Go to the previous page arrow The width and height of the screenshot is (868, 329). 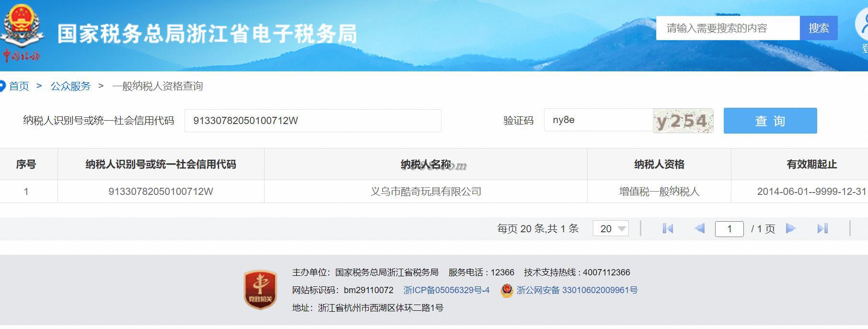700,228
